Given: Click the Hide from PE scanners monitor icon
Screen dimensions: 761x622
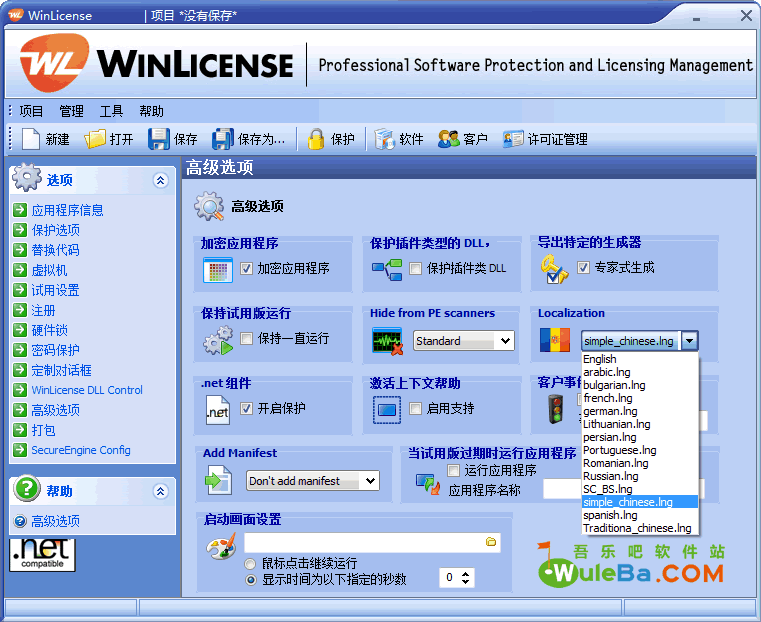Looking at the screenshot, I should point(387,341).
